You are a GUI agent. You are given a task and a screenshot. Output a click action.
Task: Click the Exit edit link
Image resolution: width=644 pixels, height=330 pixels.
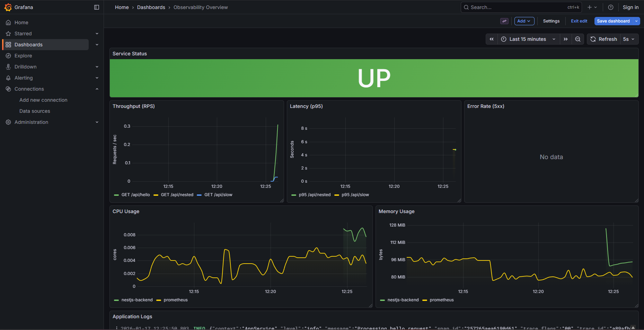click(579, 21)
